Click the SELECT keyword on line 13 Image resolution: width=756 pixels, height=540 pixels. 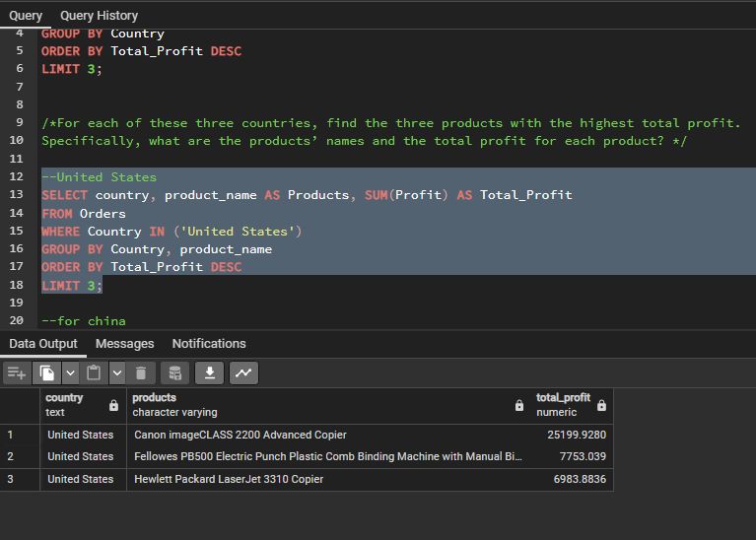point(65,195)
